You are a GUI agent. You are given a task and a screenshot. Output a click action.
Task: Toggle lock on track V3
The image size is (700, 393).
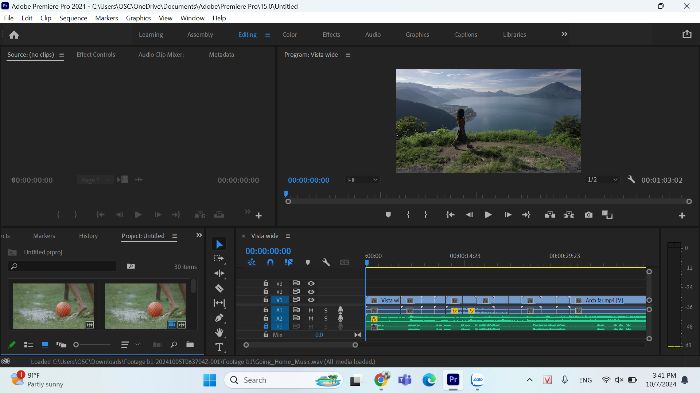266,283
